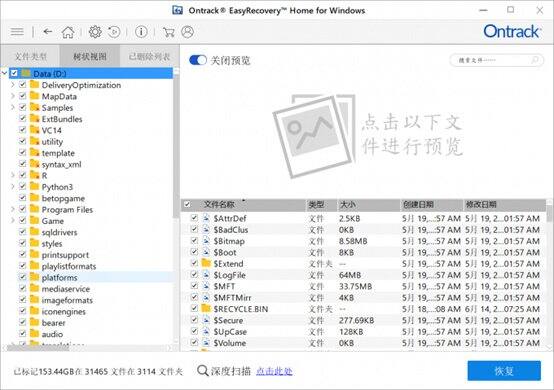Switch to the 文件类型 tab
554x390 pixels.
click(x=30, y=56)
